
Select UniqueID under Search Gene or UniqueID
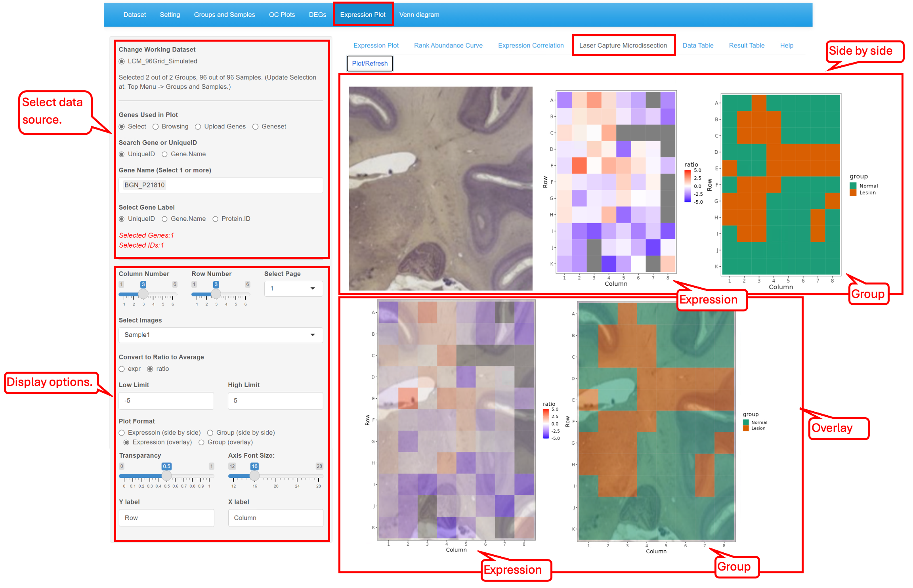point(122,154)
